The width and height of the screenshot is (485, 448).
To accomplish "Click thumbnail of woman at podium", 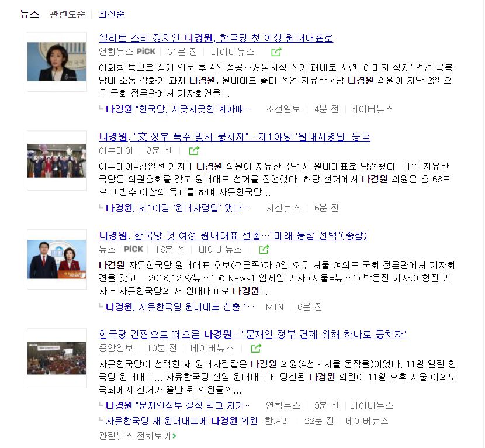I will (x=57, y=61).
